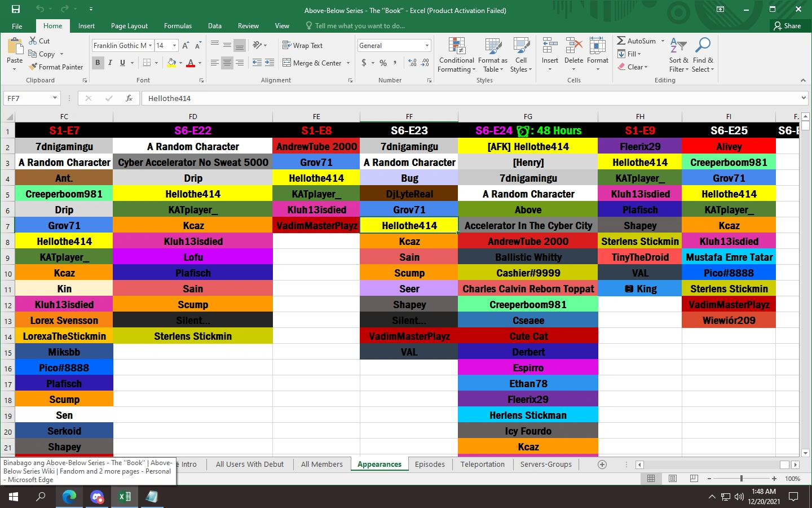Click the Align Left icon

click(215, 63)
